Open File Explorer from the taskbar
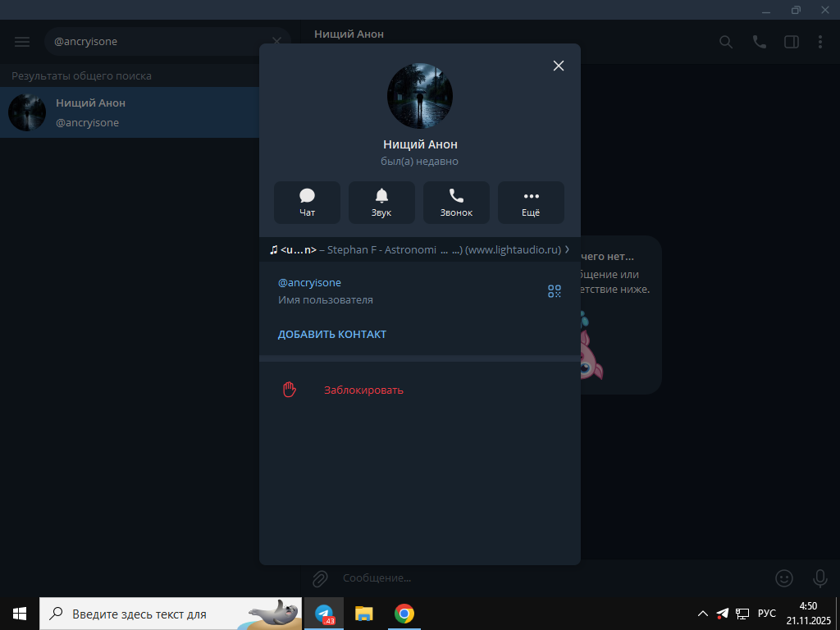 (363, 614)
